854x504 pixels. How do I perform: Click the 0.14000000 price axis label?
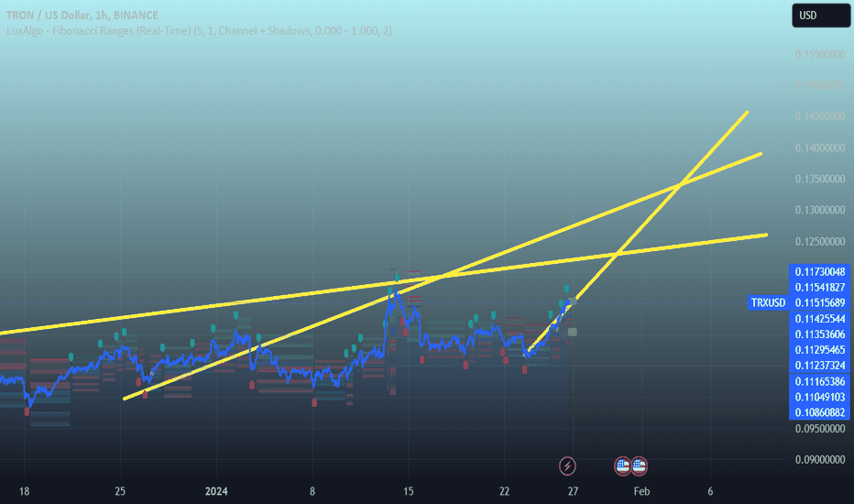pyautogui.click(x=820, y=148)
